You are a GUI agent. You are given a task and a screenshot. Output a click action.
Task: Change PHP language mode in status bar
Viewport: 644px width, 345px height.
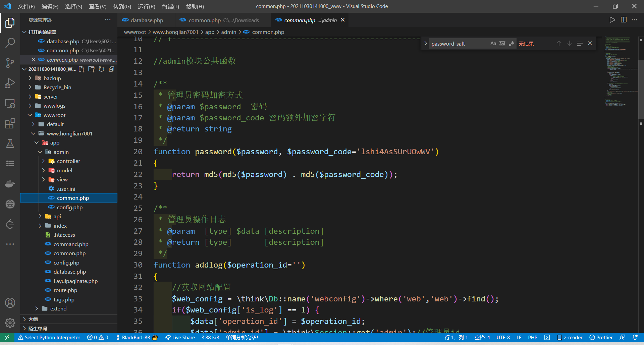[x=533, y=337]
